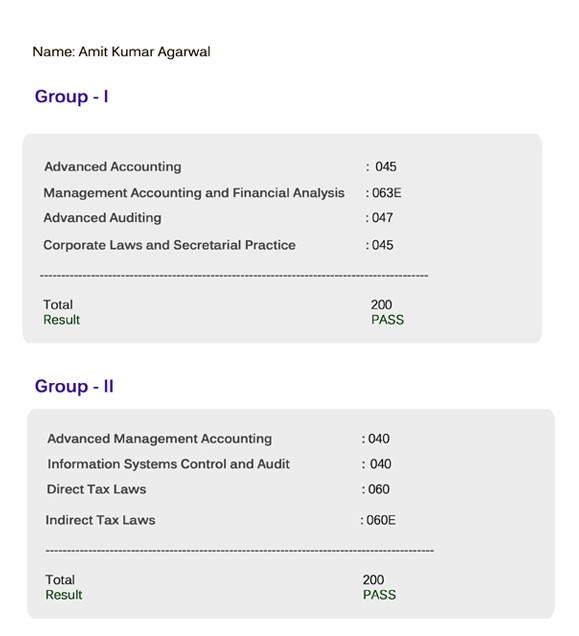Select the Advanced Auditing score 047
Screen dimensions: 579x636
click(382, 218)
